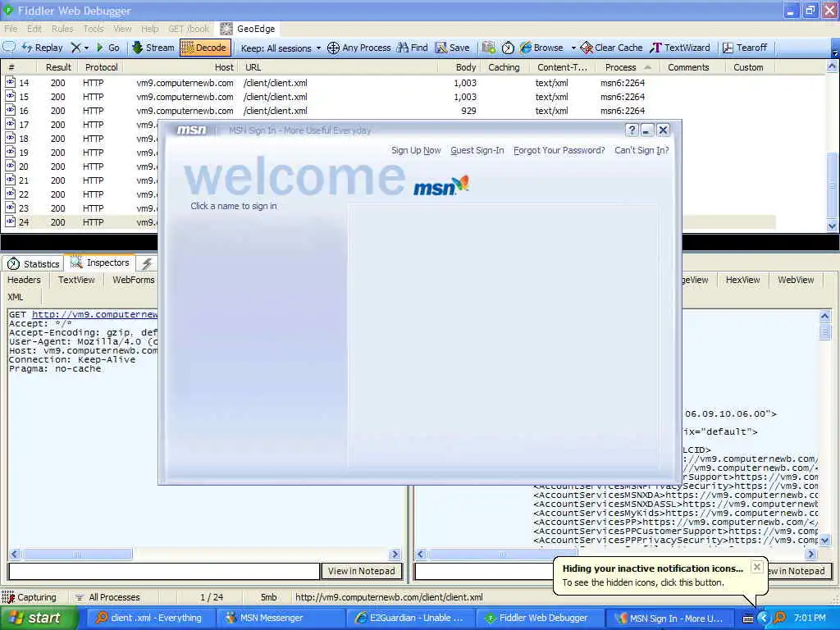This screenshot has height=630, width=840.
Task: Click the Start button
Action: [39, 619]
